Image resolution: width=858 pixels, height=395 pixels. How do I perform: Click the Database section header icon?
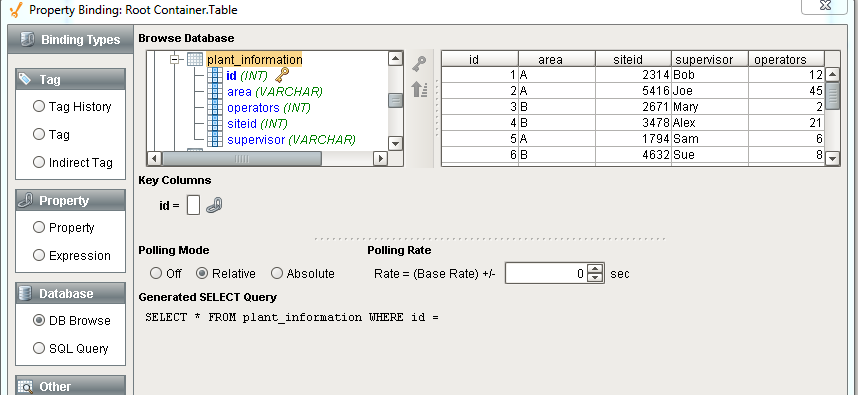coord(25,294)
